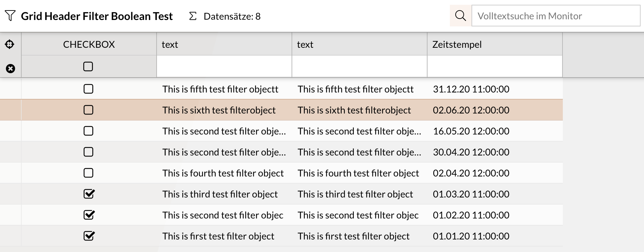Click the second text column filter input
Screen dimensions: 644x252
coord(359,66)
